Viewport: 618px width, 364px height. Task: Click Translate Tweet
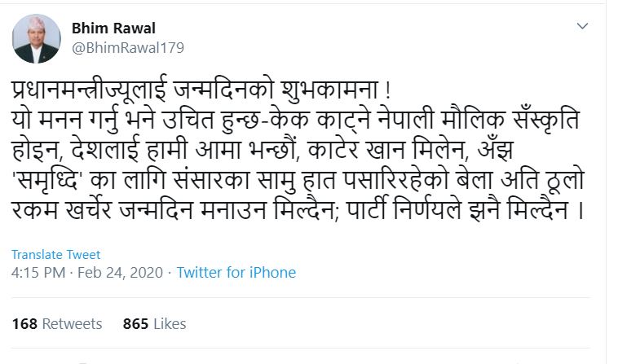[x=56, y=255]
